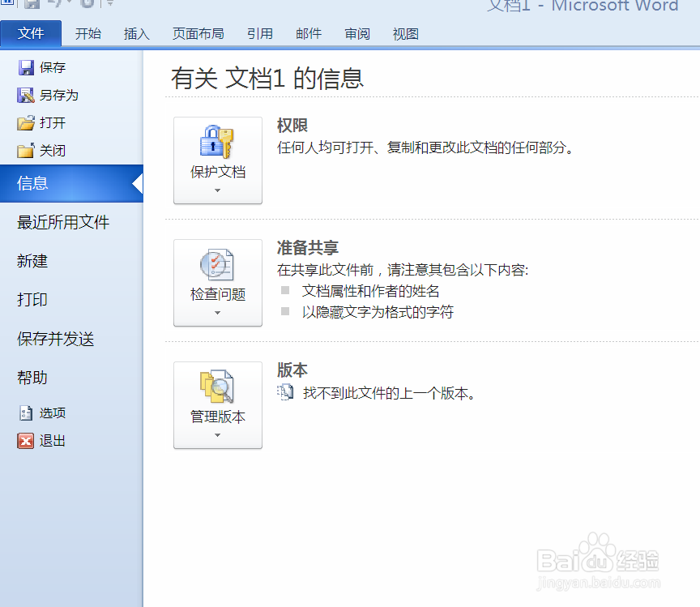This screenshot has width=700, height=607.
Task: Click the Open folder icon
Action: tap(26, 123)
